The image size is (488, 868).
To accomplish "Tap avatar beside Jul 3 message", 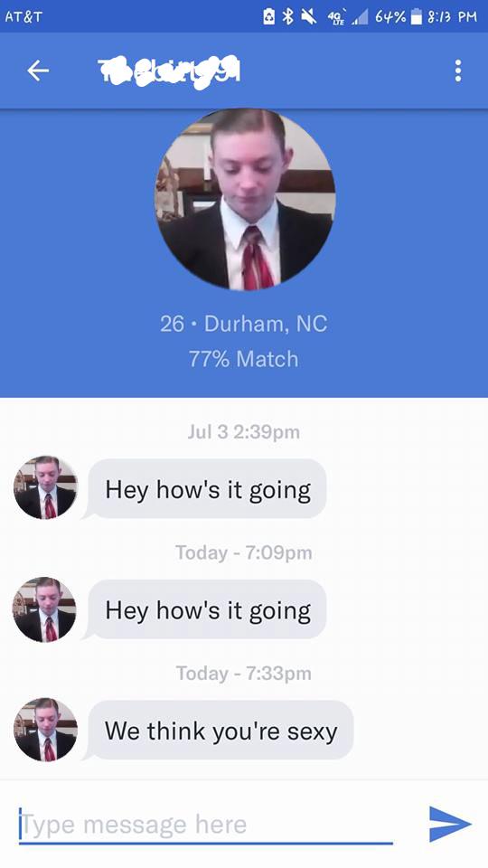I will (x=45, y=487).
